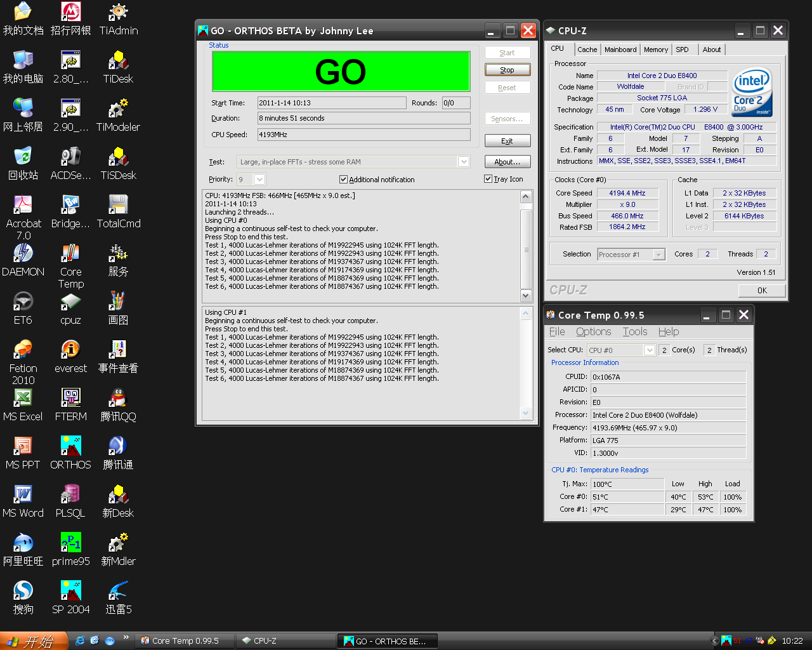812x650 pixels.
Task: Click the ORTHOS mountain icon in the system tray
Action: 726,640
